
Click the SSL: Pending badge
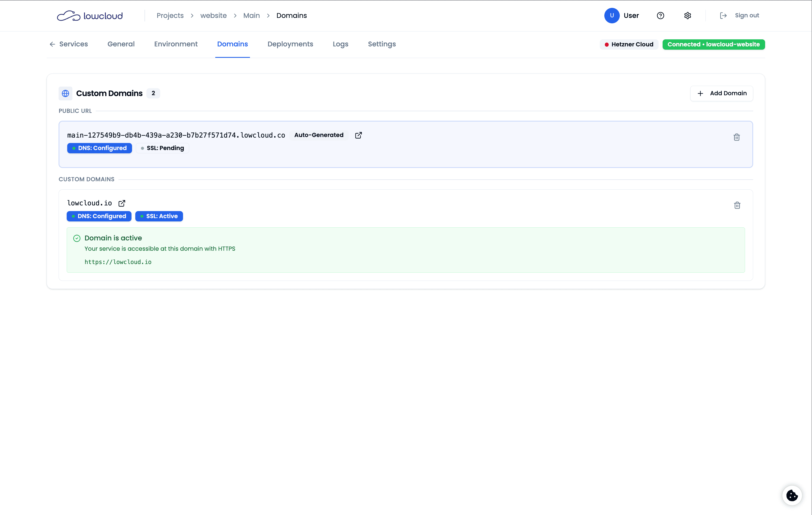point(162,148)
